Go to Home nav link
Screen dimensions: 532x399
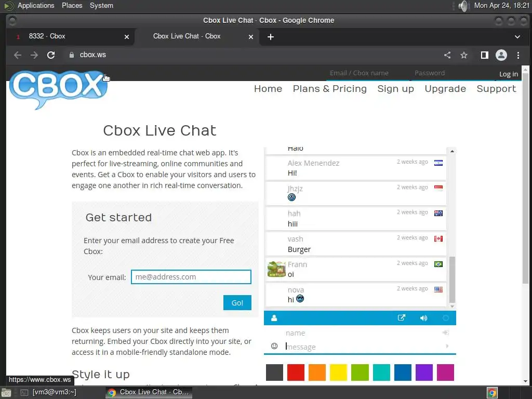click(268, 88)
